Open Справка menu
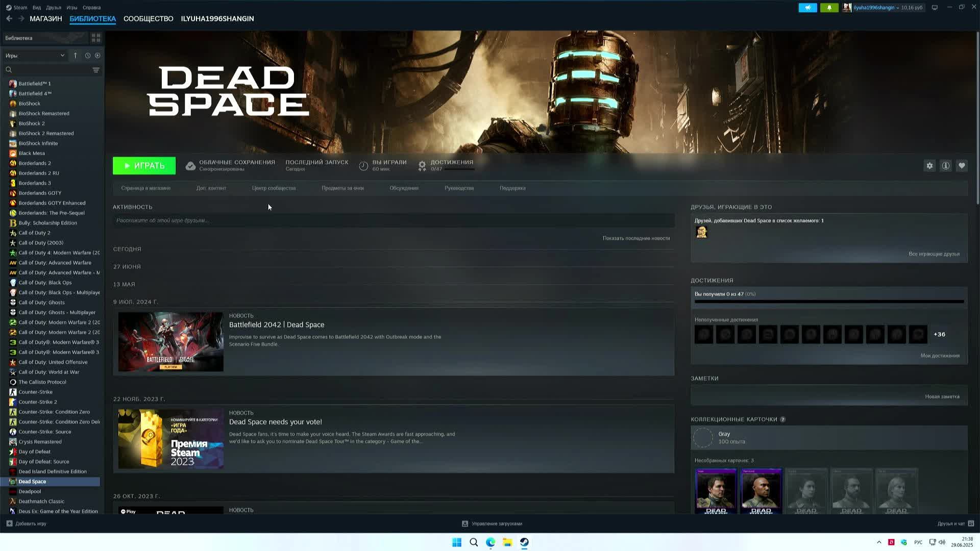The width and height of the screenshot is (980, 551). (x=92, y=8)
